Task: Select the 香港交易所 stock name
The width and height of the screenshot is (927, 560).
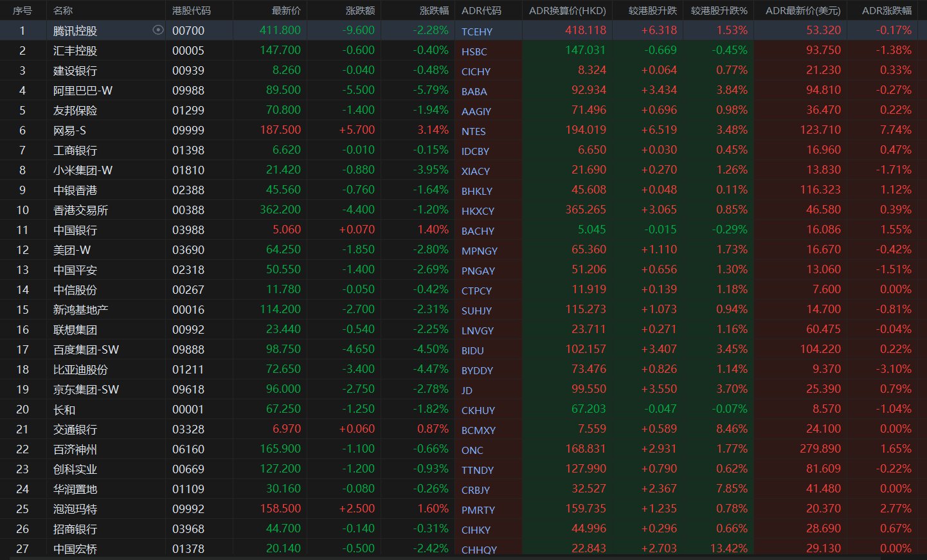Action: point(81,210)
